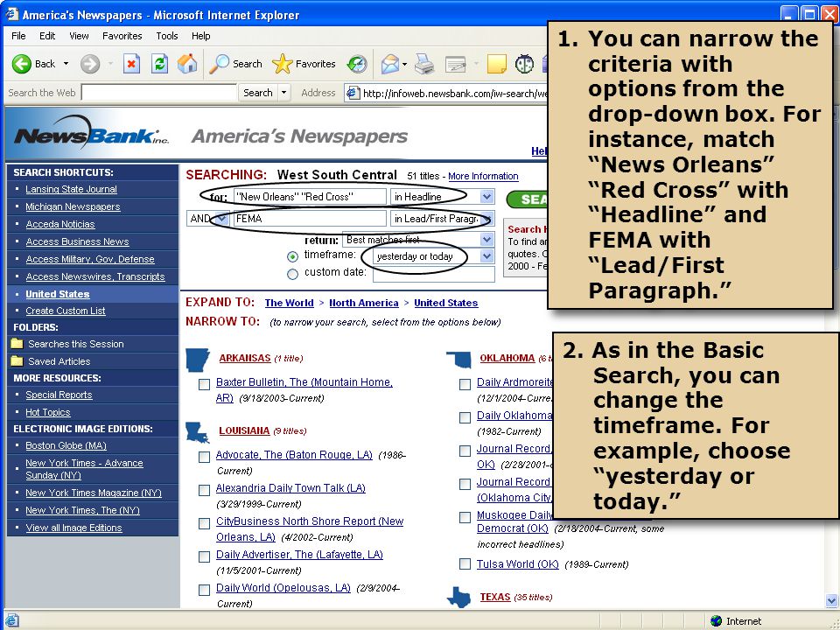Image resolution: width=840 pixels, height=630 pixels.
Task: Open the Hot Topics link
Action: pos(47,412)
